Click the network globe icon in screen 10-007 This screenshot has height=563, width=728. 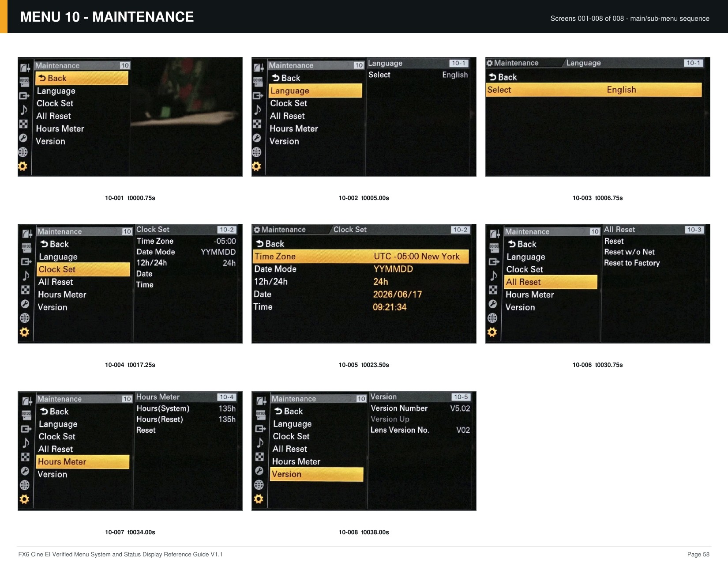25,485
